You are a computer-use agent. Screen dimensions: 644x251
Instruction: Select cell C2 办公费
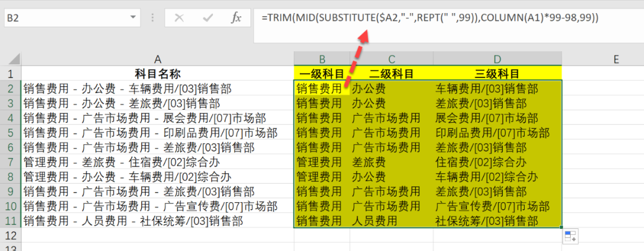point(391,88)
